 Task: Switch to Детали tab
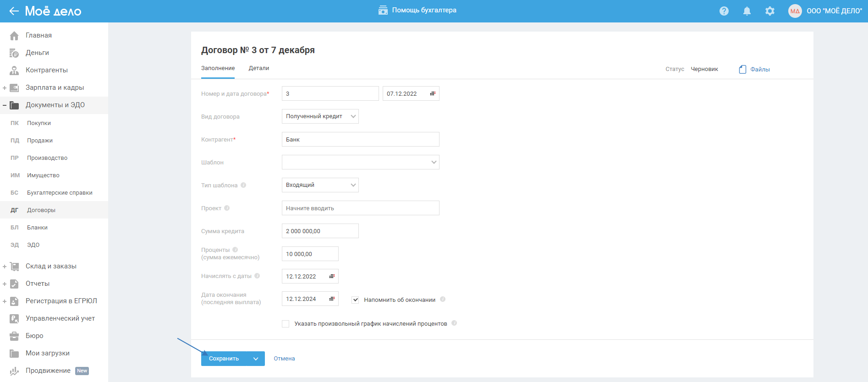259,68
